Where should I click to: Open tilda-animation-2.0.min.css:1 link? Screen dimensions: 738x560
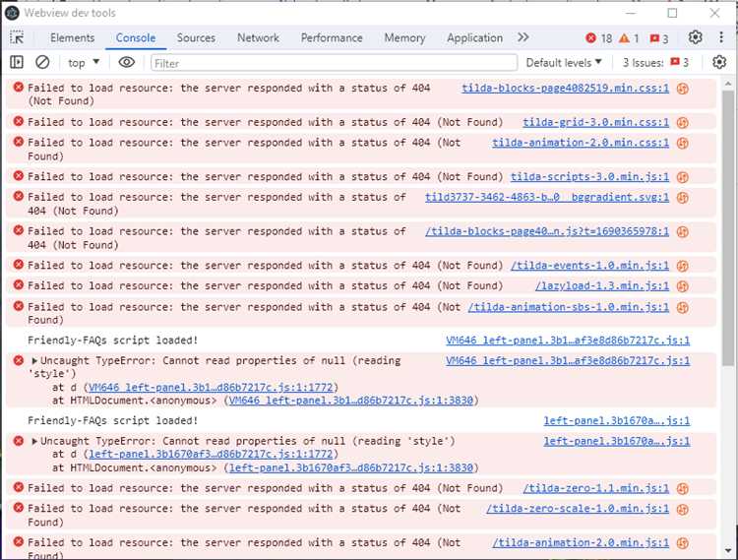point(581,143)
